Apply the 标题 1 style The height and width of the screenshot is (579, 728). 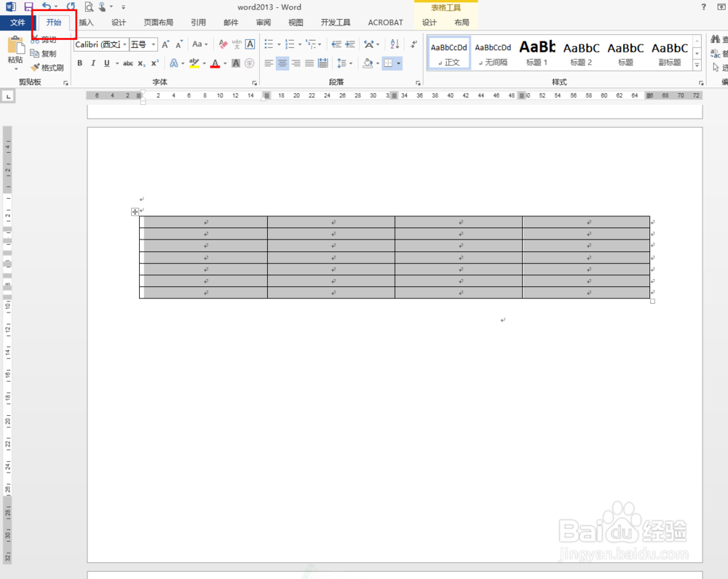point(537,53)
